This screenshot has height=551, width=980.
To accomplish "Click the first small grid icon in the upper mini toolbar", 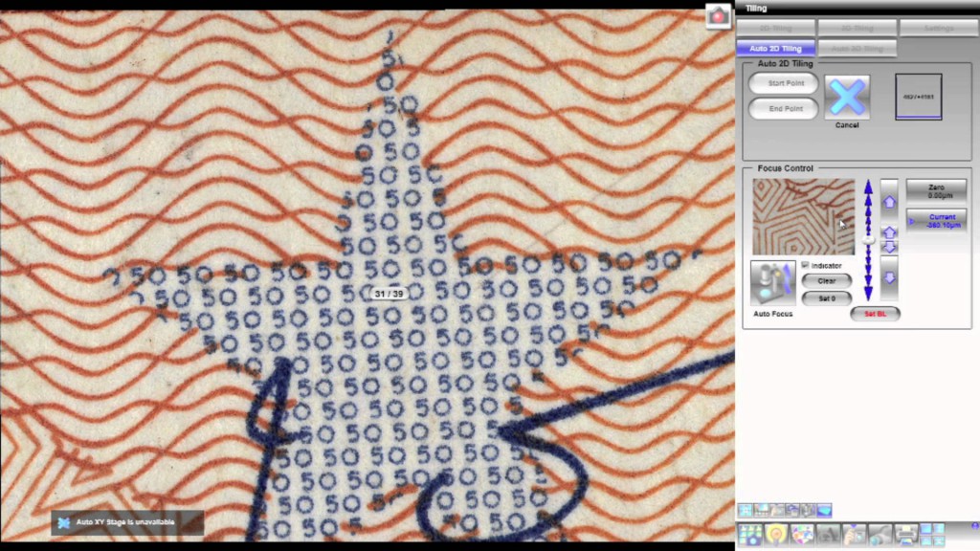I will point(745,511).
